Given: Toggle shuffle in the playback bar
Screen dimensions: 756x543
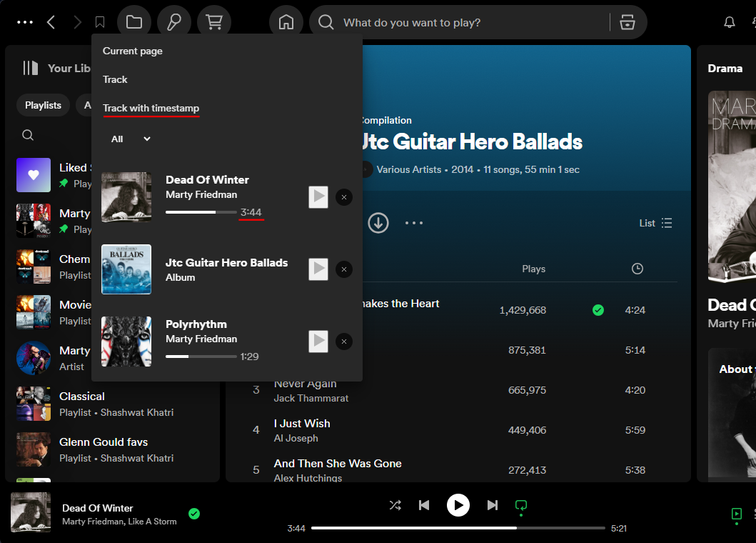Looking at the screenshot, I should tap(395, 505).
